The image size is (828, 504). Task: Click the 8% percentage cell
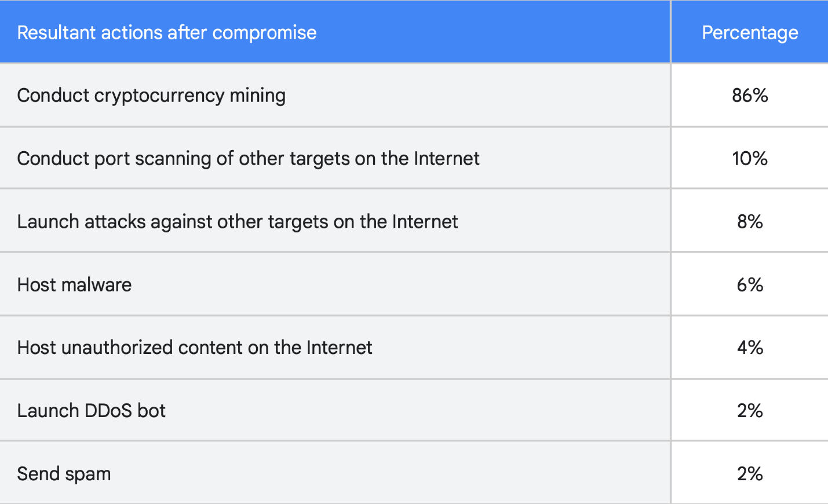pyautogui.click(x=750, y=222)
